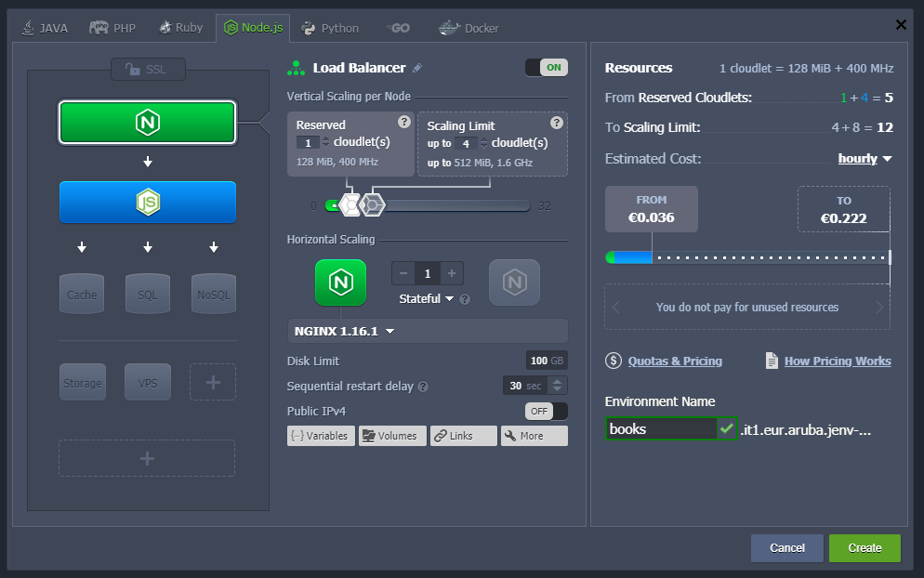Switch to the Python tab
Image resolution: width=924 pixels, height=578 pixels.
click(x=329, y=28)
